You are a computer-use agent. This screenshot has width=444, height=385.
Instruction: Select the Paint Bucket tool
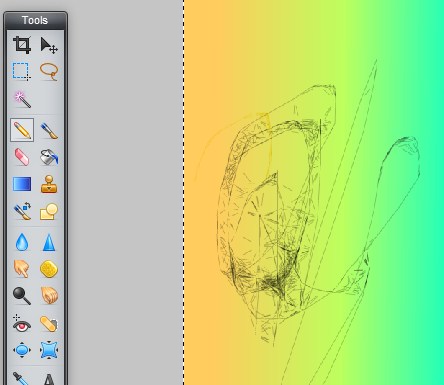49,157
